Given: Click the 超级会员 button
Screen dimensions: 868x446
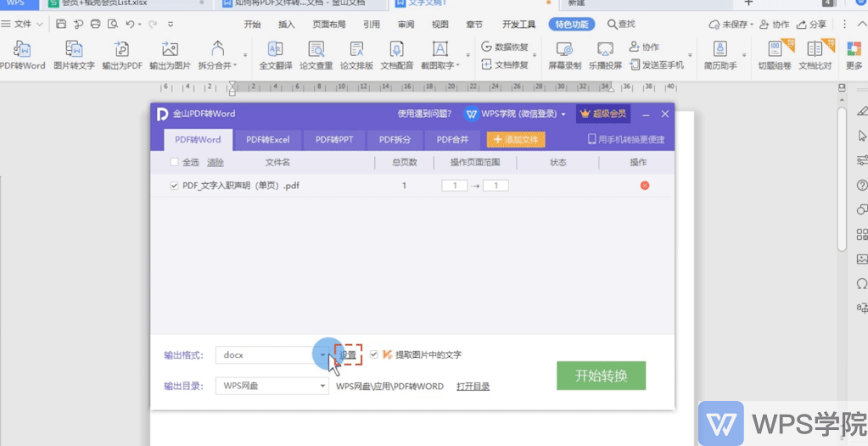Looking at the screenshot, I should [x=602, y=114].
